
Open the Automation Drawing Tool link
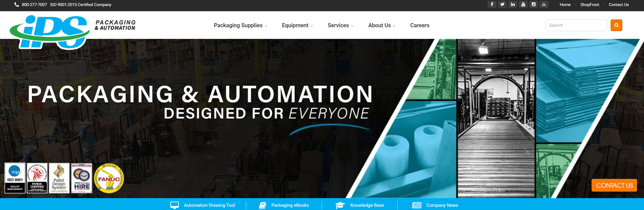[209, 205]
